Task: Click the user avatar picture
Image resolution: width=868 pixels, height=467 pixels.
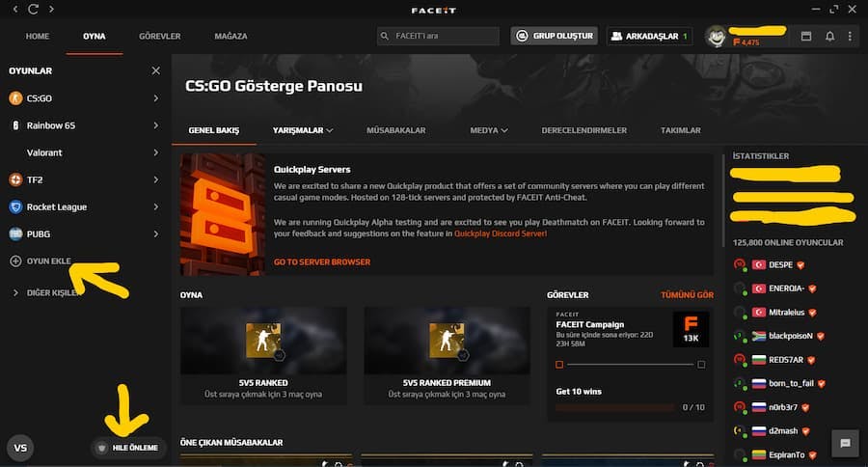Action: [716, 36]
